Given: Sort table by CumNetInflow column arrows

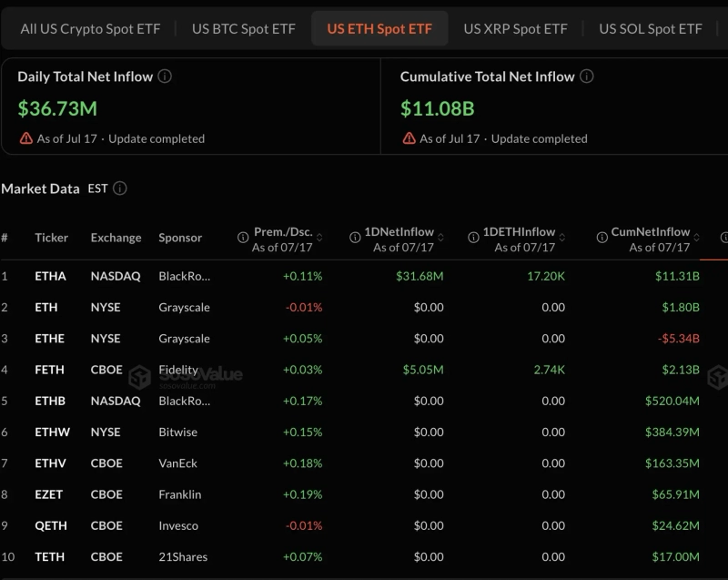Looking at the screenshot, I should (x=696, y=238).
